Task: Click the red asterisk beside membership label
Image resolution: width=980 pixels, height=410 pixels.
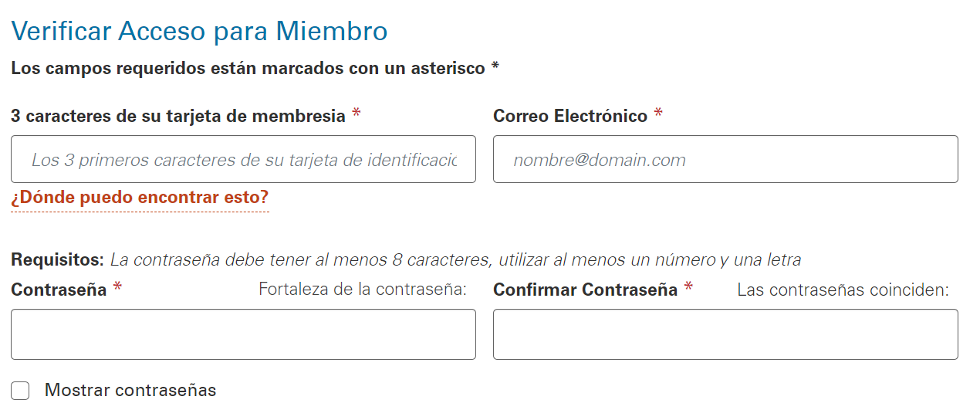Action: point(356,115)
